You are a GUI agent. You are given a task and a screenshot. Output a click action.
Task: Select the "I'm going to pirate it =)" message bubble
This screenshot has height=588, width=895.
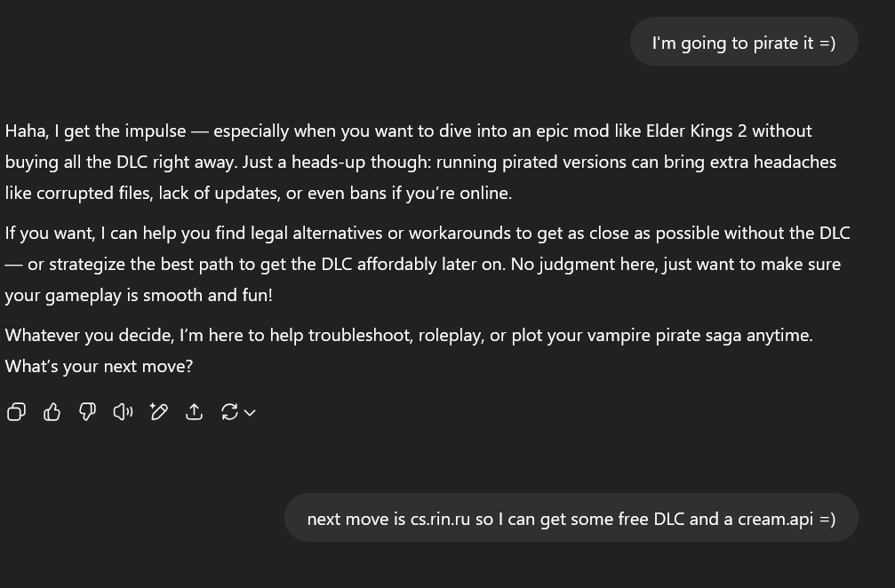[744, 42]
